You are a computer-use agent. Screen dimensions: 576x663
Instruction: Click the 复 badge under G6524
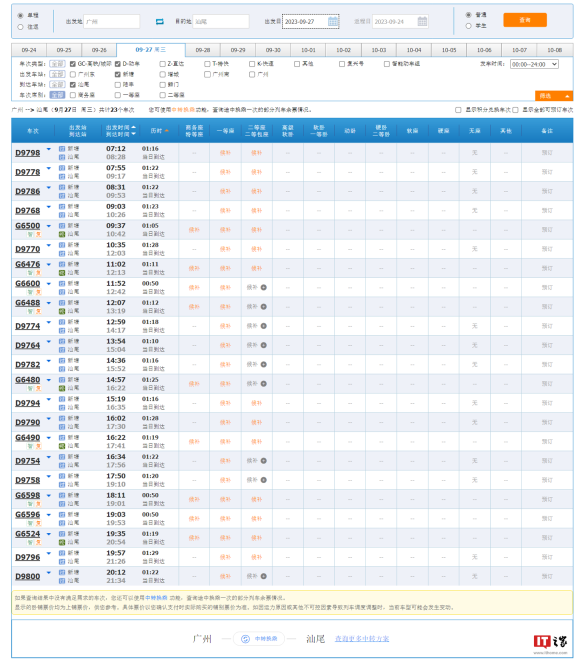pos(38,542)
